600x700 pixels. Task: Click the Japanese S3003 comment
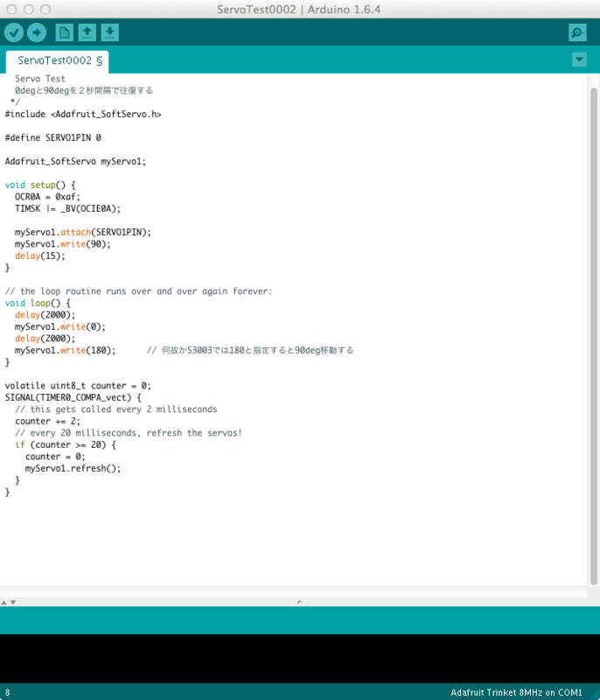[x=250, y=351]
